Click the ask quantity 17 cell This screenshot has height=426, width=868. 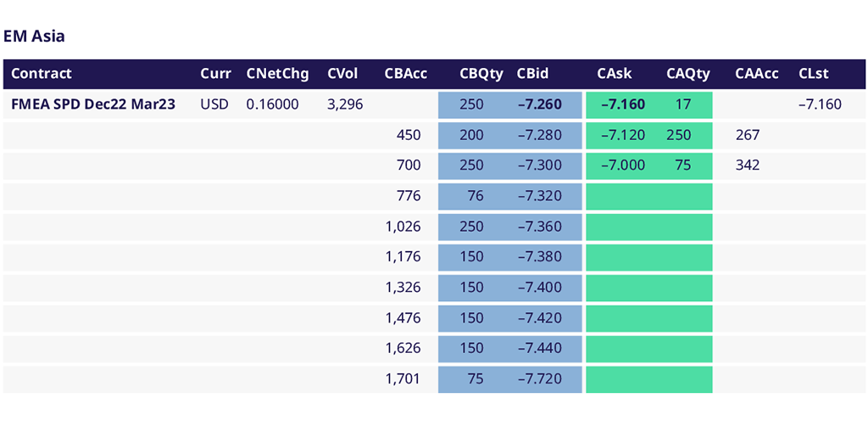pos(683,104)
